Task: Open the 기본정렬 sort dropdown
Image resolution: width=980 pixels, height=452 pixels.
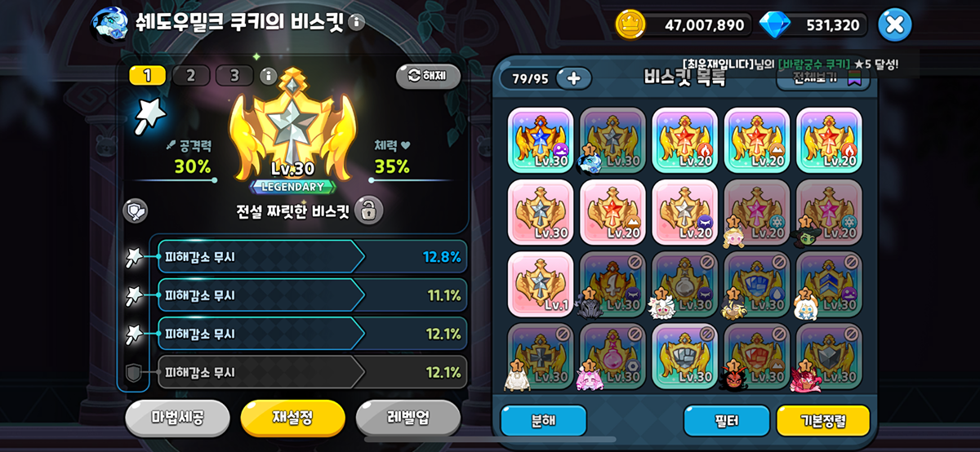Action: pos(823,420)
